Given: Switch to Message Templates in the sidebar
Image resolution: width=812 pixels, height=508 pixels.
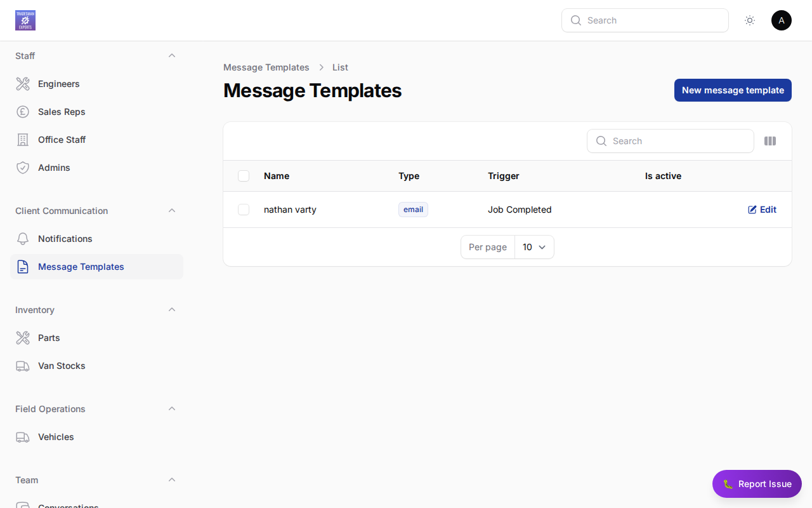Looking at the screenshot, I should (81, 267).
